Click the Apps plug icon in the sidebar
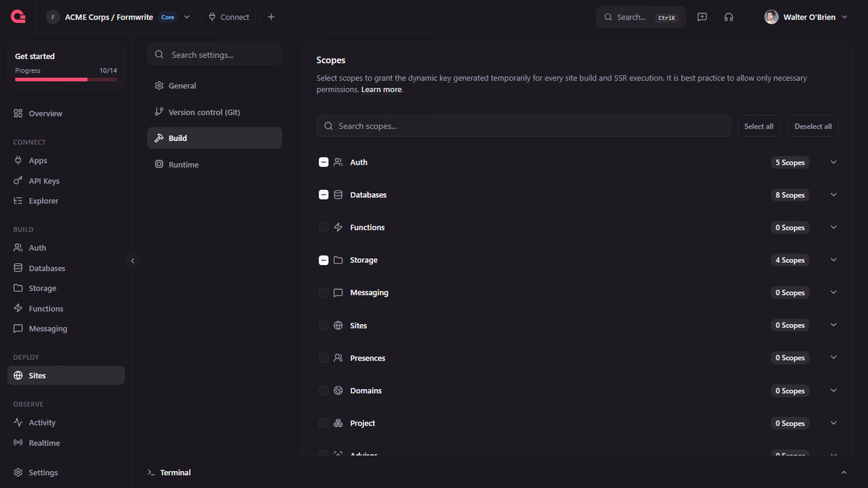Screen dimensions: 868x488 [x=18, y=161]
